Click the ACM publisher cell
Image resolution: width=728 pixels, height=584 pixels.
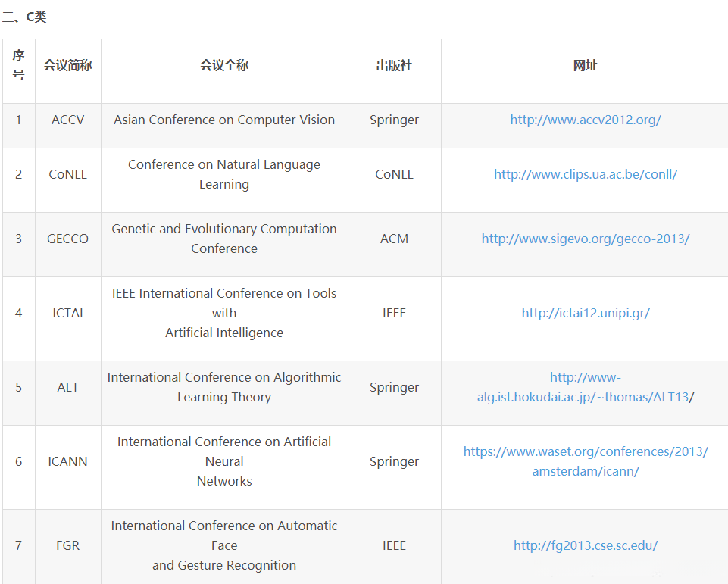point(394,239)
